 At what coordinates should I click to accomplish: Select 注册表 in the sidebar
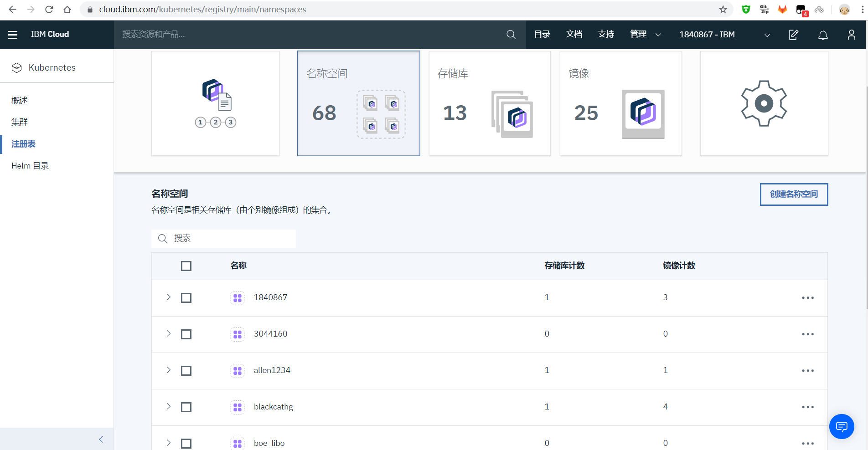[24, 144]
